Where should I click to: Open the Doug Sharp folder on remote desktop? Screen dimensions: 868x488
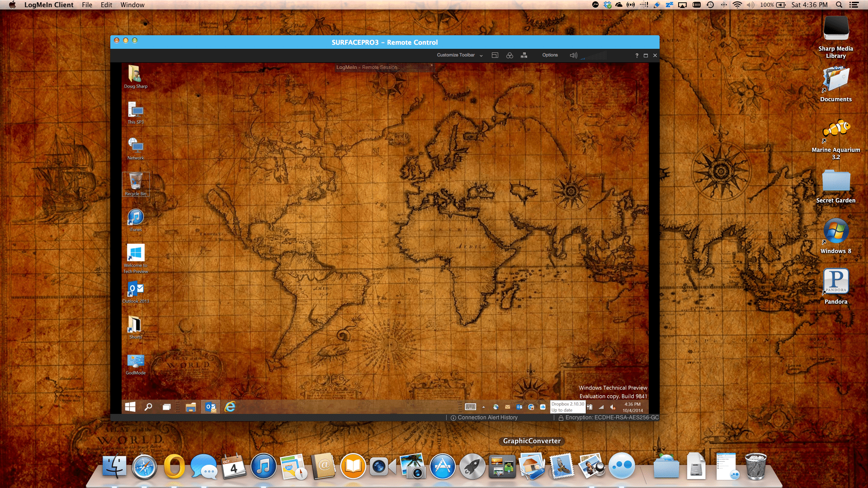click(136, 76)
